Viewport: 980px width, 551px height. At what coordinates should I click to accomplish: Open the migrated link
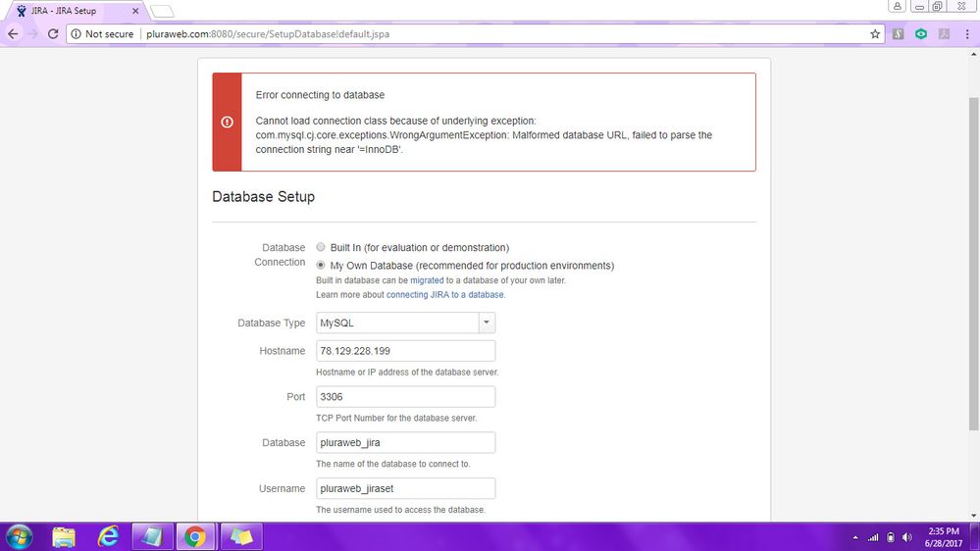pos(427,280)
